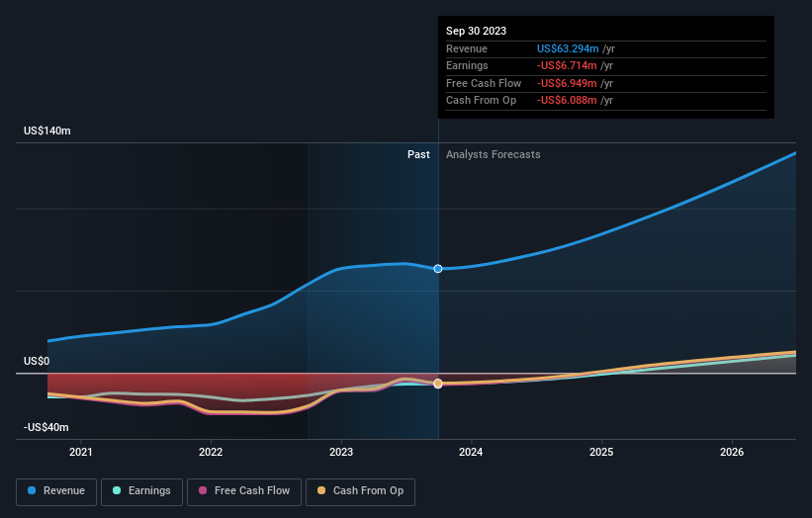Click the 2026 x-axis label
Image resolution: width=812 pixels, height=518 pixels.
[732, 453]
